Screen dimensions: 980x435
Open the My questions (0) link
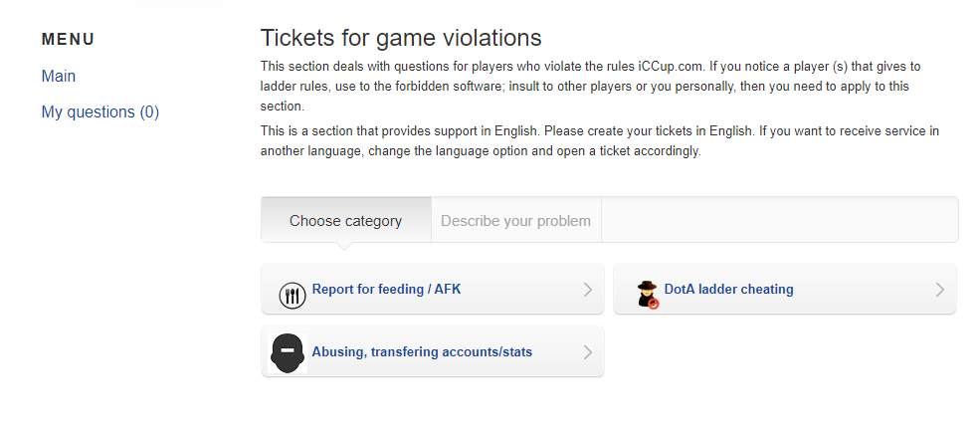click(x=99, y=112)
